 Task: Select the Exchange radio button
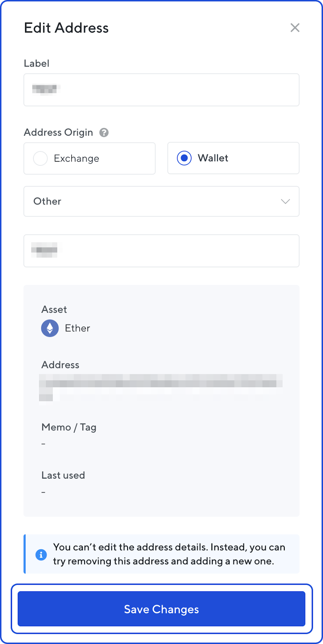(x=40, y=158)
